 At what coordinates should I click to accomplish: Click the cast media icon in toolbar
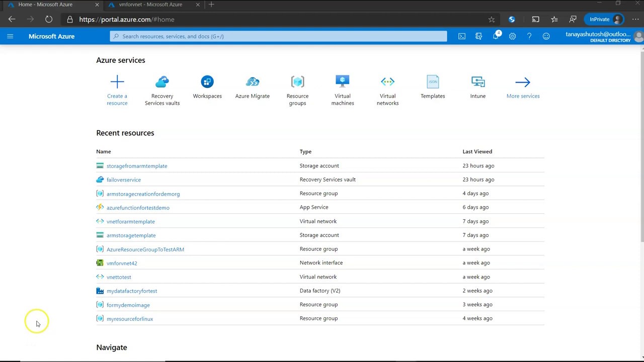535,19
